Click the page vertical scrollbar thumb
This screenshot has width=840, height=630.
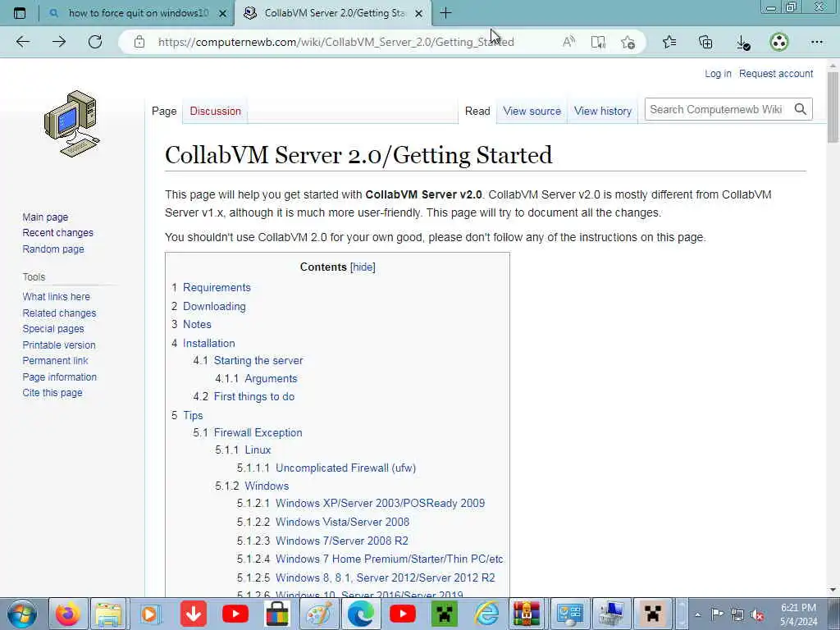833,107
